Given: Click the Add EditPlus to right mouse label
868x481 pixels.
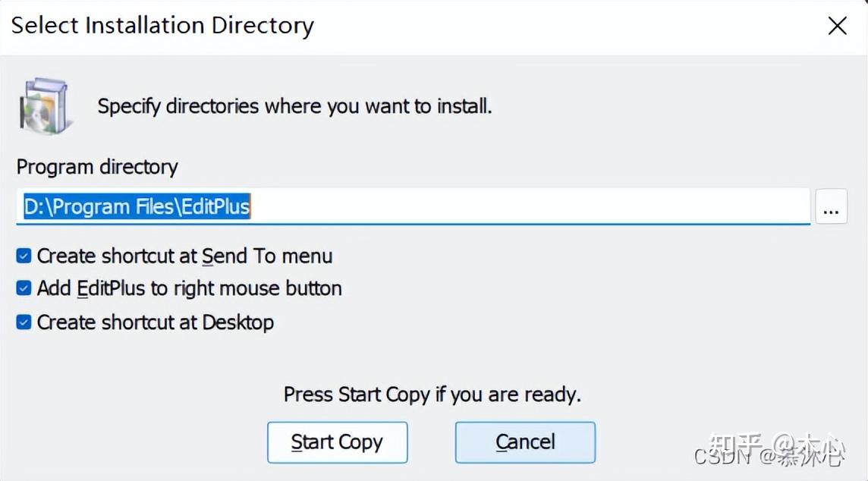Looking at the screenshot, I should (x=189, y=289).
